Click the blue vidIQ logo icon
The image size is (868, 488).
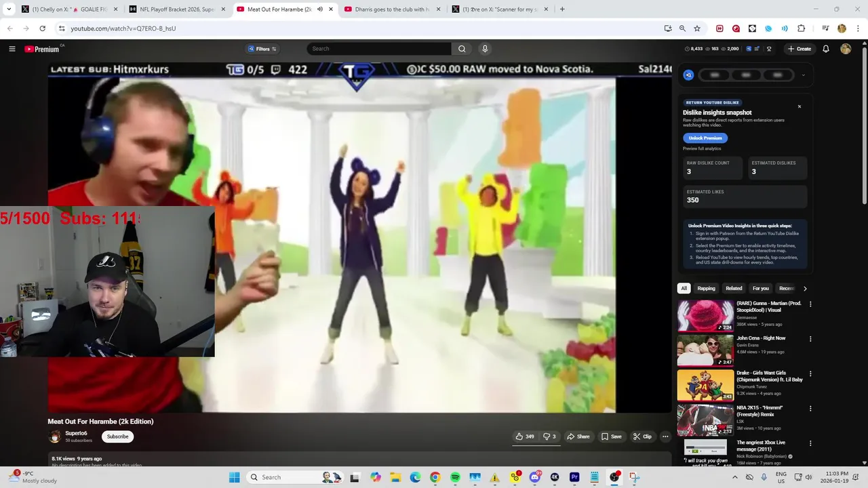coord(688,75)
